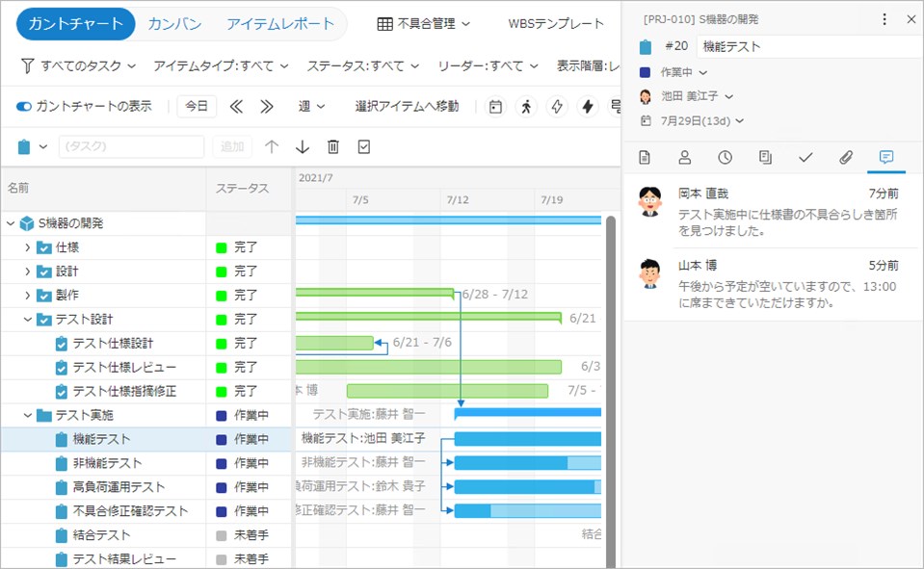
Task: Open the attachments paperclip tab
Action: (x=845, y=157)
